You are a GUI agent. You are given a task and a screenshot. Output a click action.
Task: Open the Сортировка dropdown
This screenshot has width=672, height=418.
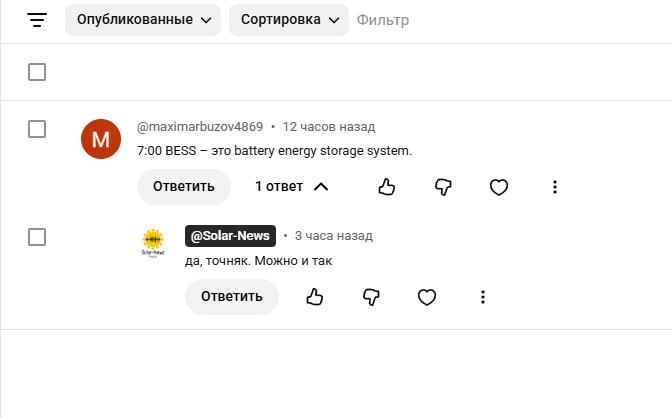pyautogui.click(x=288, y=20)
